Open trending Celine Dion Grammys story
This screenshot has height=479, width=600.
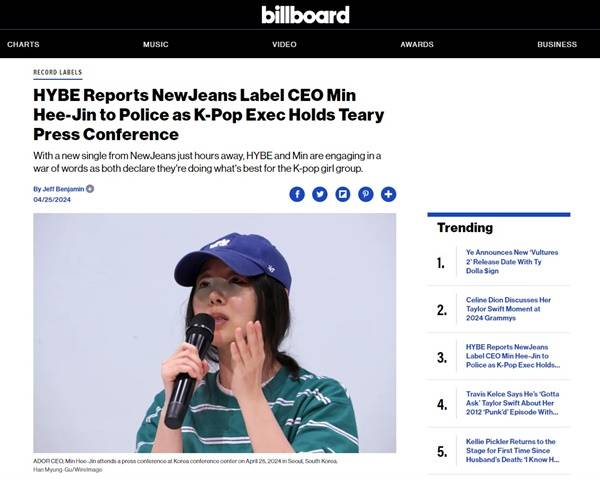tap(509, 309)
